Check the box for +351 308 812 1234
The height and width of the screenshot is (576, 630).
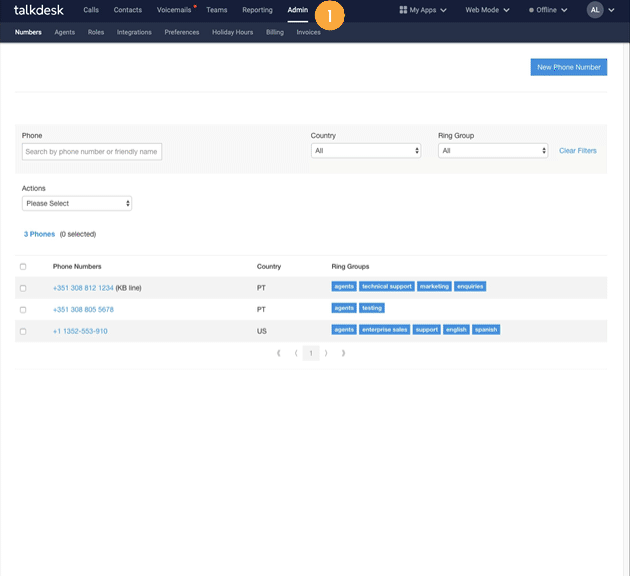[x=23, y=288]
